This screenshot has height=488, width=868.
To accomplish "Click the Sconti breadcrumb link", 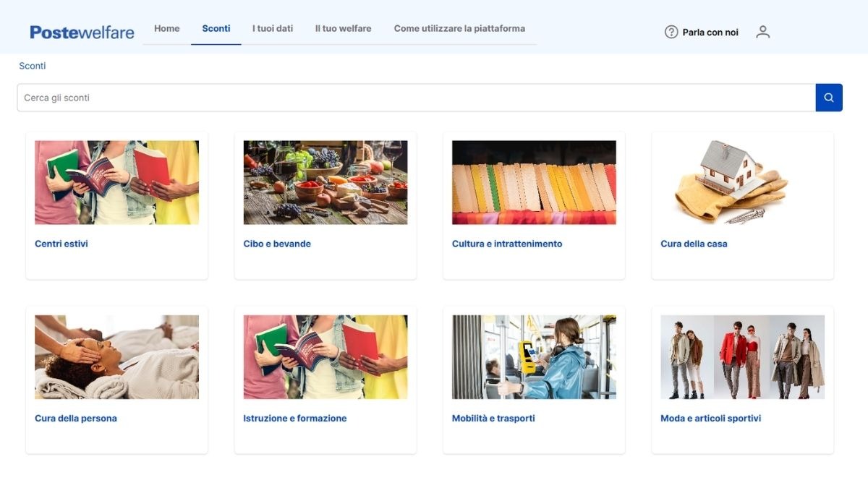I will tap(32, 66).
